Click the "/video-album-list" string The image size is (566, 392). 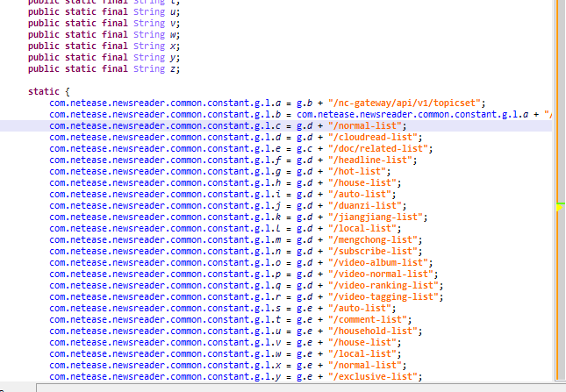click(x=378, y=263)
